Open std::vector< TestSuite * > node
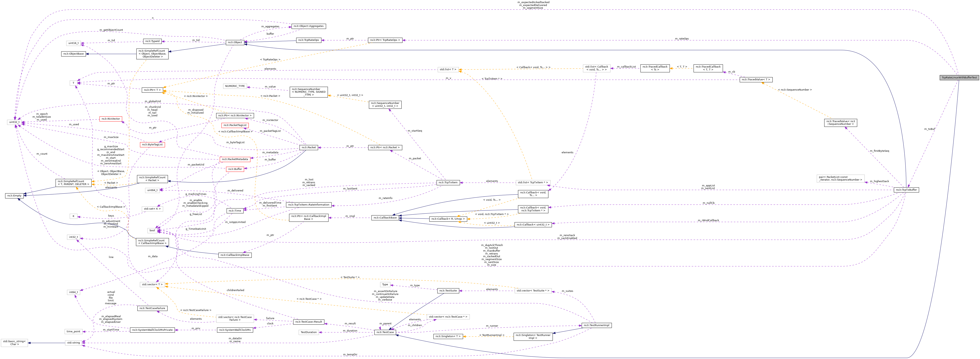Screen dimensions: 980x359 533,291
